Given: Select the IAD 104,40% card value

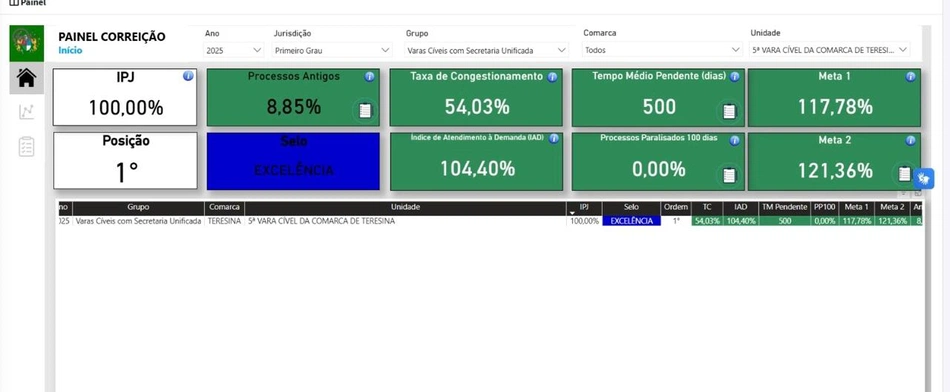Looking at the screenshot, I should [477, 168].
